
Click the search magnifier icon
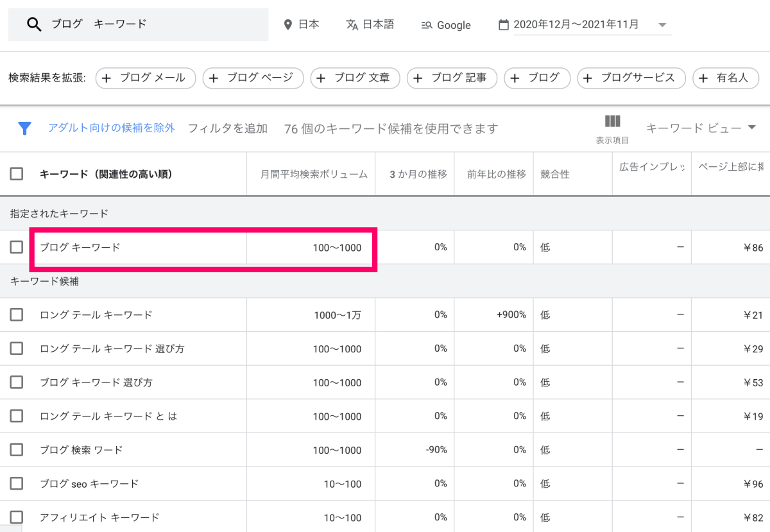coord(34,24)
